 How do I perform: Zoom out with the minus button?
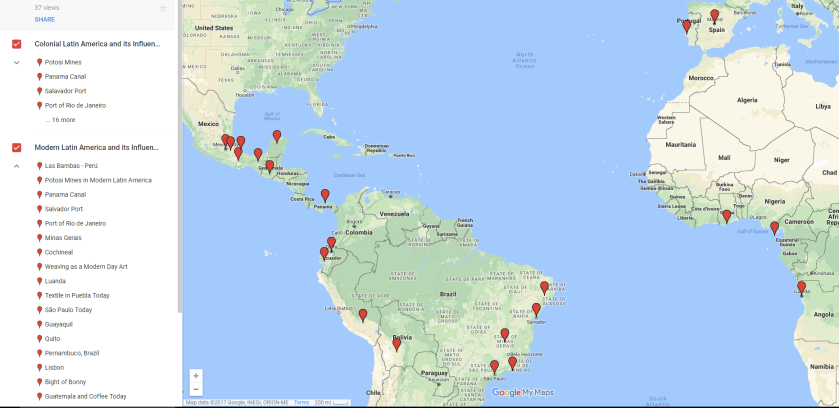pyautogui.click(x=196, y=389)
